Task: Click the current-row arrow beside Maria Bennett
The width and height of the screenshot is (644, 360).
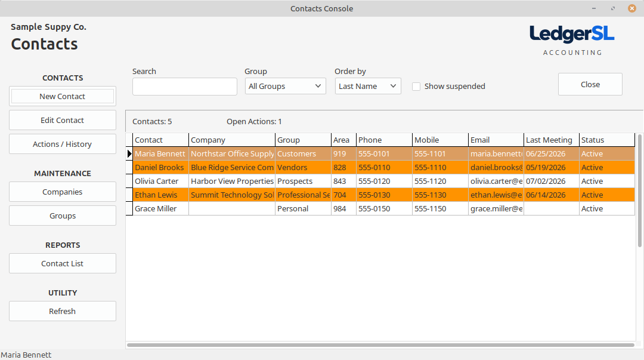Action: (x=129, y=153)
